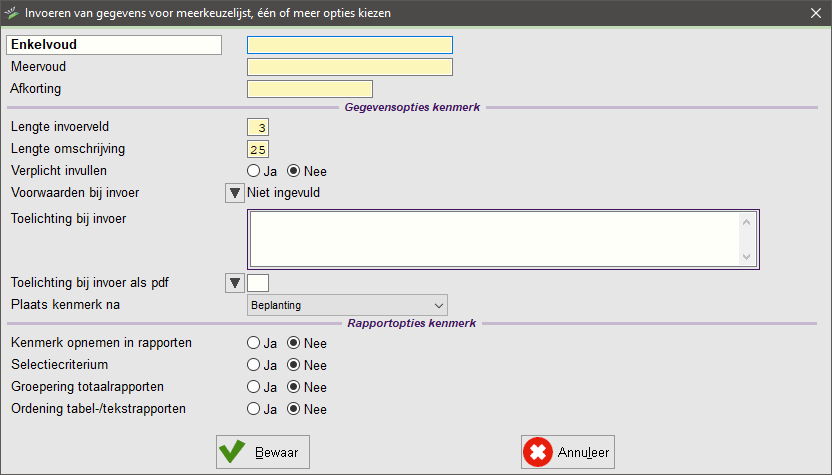Choose Nee for Verplicht invullen
832x475 pixels.
click(x=294, y=171)
